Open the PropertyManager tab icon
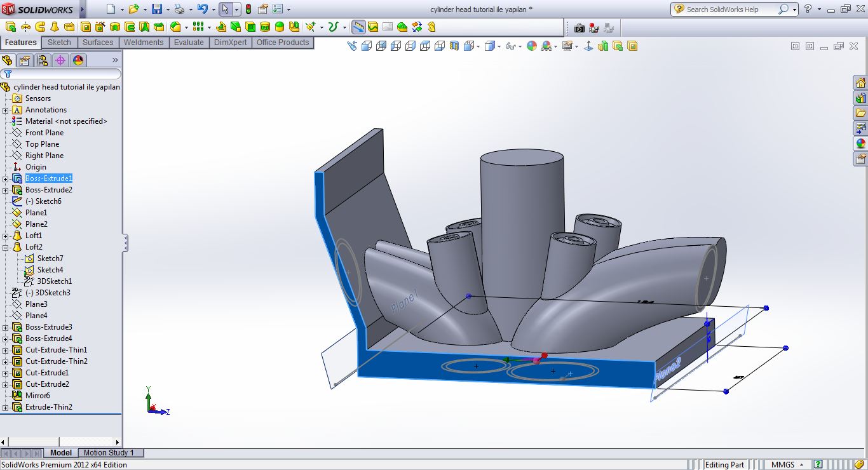Screen dimensions: 868x470 click(25, 60)
